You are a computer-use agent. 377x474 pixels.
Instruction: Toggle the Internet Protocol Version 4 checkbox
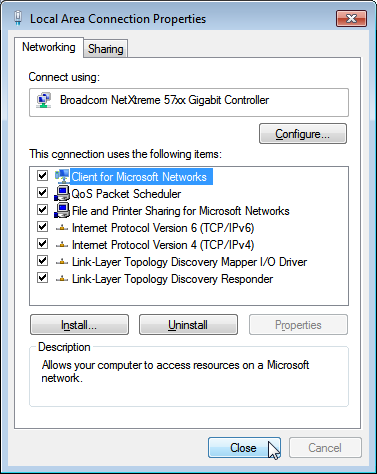pos(42,244)
